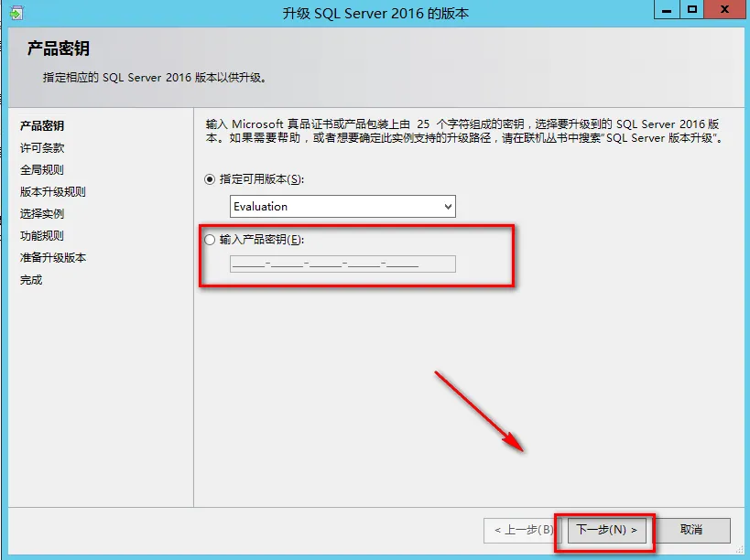
Task: Open the Evaluation edition dropdown
Action: [x=342, y=207]
